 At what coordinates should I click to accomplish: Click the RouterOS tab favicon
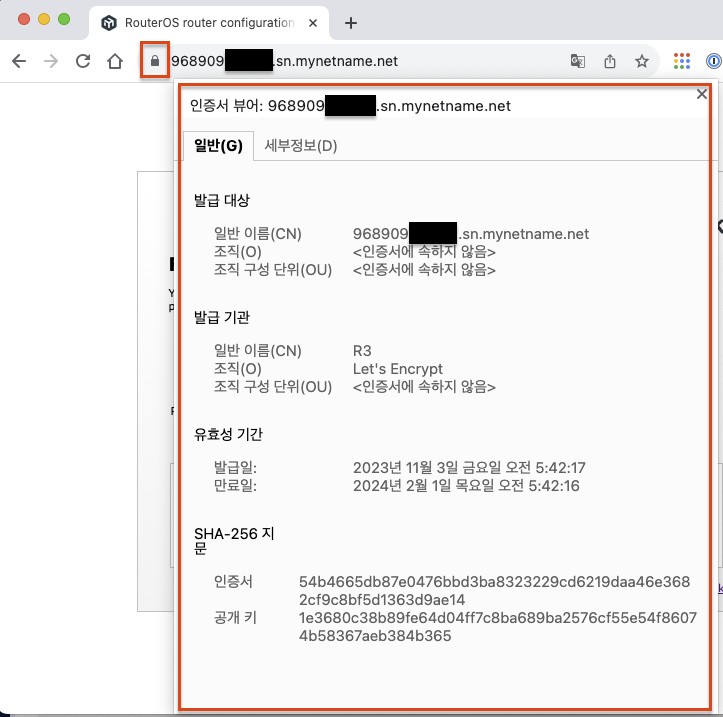click(109, 23)
